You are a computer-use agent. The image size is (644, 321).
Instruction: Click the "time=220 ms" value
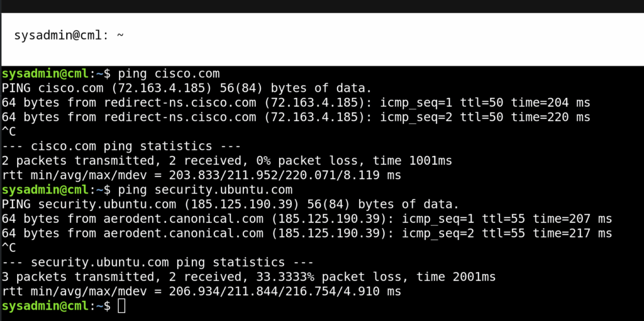550,117
